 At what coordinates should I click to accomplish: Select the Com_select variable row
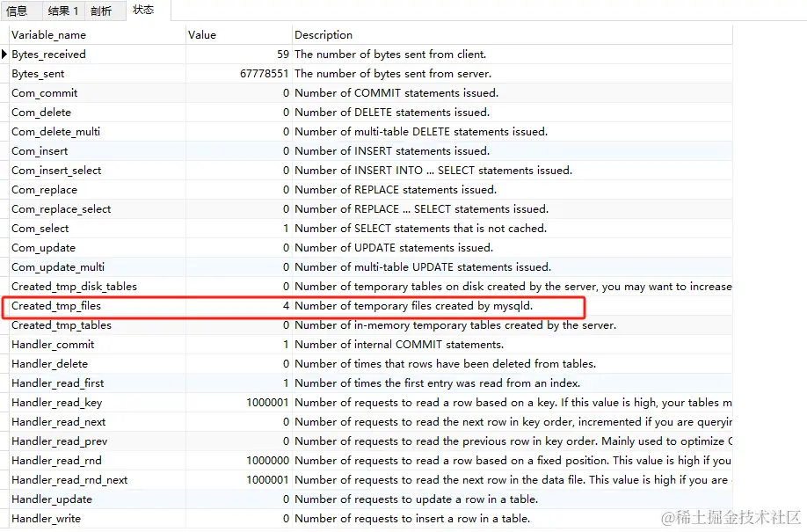pyautogui.click(x=40, y=229)
